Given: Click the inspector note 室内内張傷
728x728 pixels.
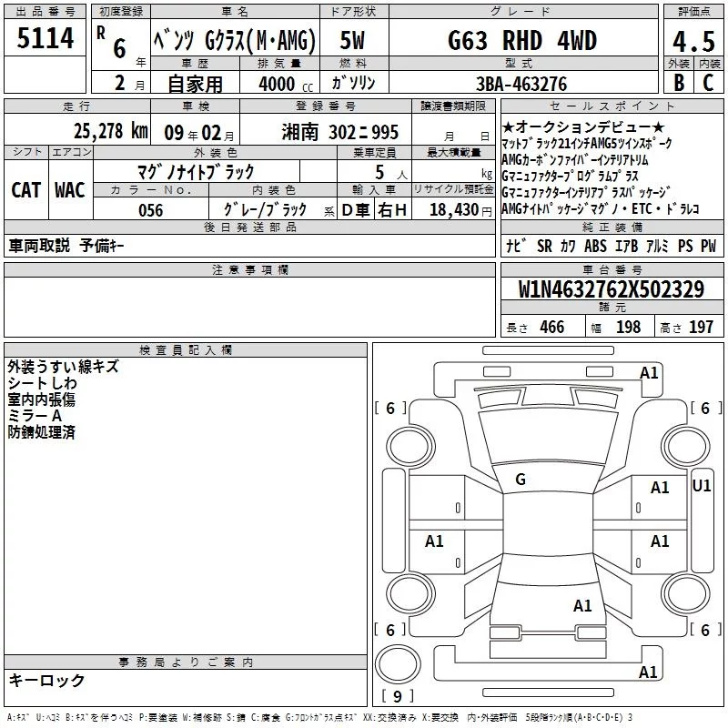Looking at the screenshot, I should pyautogui.click(x=41, y=399).
